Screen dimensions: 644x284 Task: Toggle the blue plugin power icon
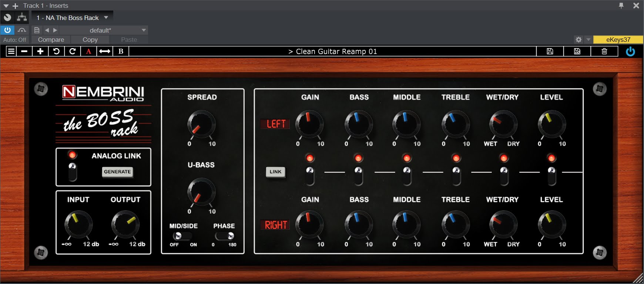pyautogui.click(x=630, y=51)
